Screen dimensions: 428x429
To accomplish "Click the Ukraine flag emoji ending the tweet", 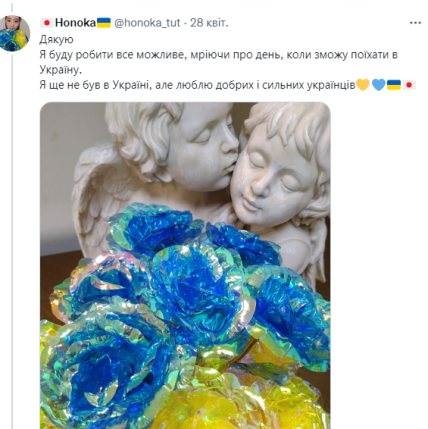I will [394, 85].
